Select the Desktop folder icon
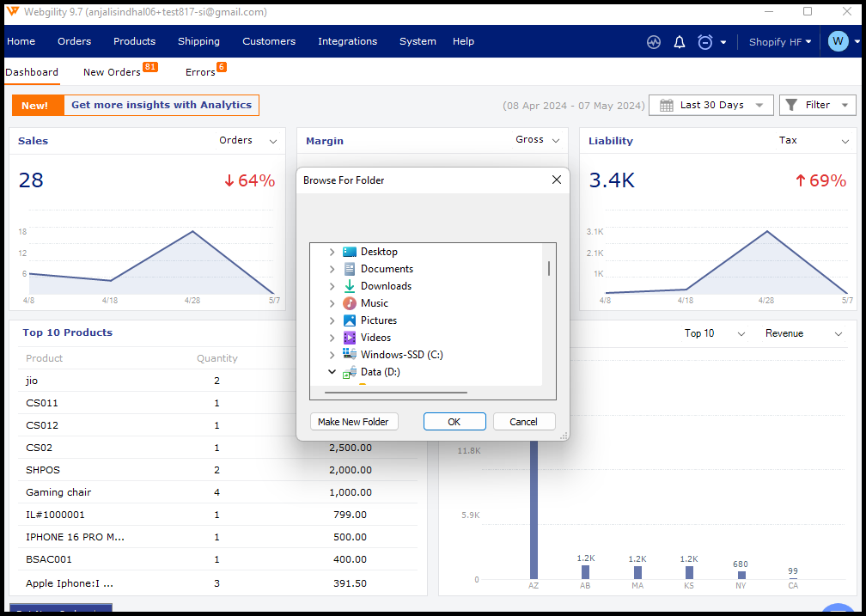 pyautogui.click(x=350, y=252)
